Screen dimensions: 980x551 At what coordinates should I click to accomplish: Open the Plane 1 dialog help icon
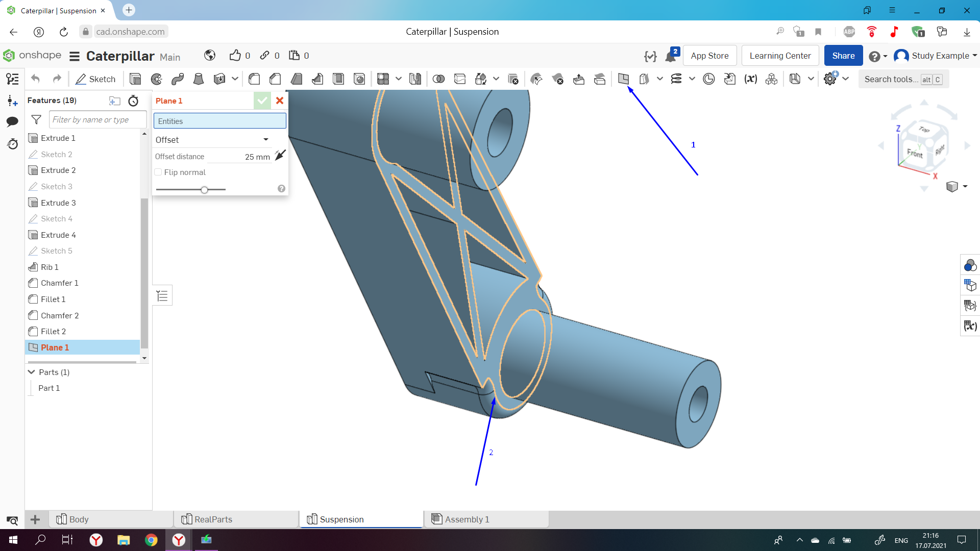point(281,189)
